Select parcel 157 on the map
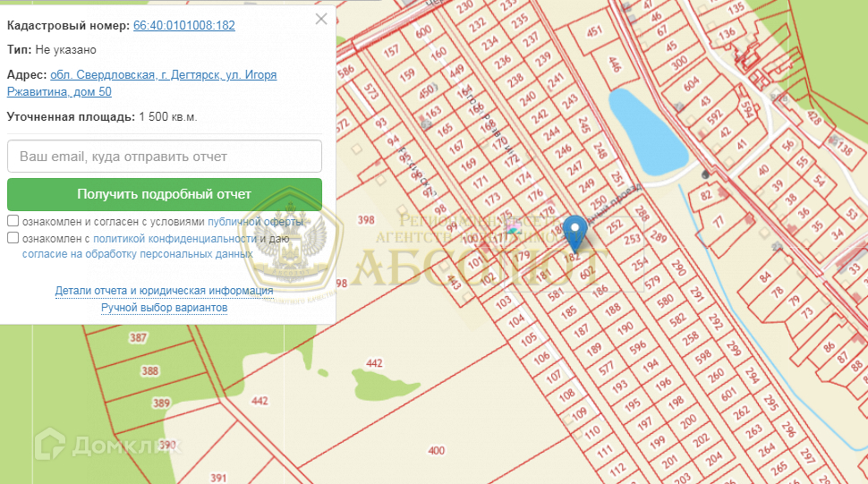 coord(391,51)
